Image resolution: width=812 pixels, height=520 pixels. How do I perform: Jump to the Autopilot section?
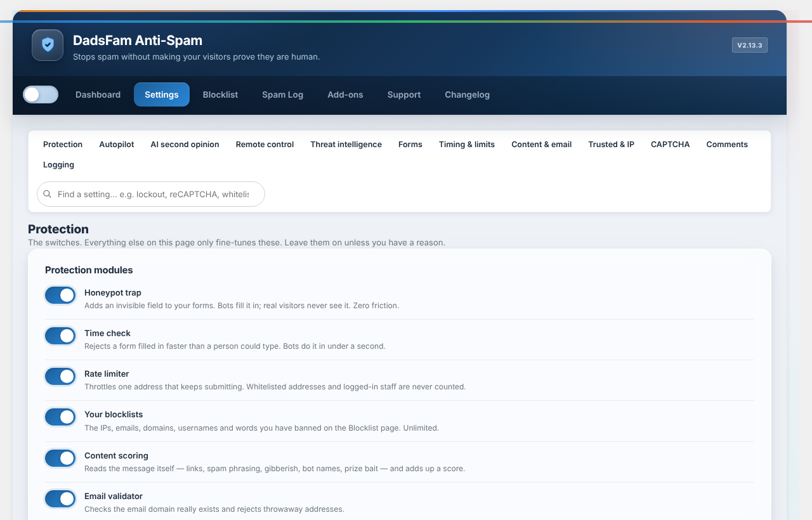[117, 145]
